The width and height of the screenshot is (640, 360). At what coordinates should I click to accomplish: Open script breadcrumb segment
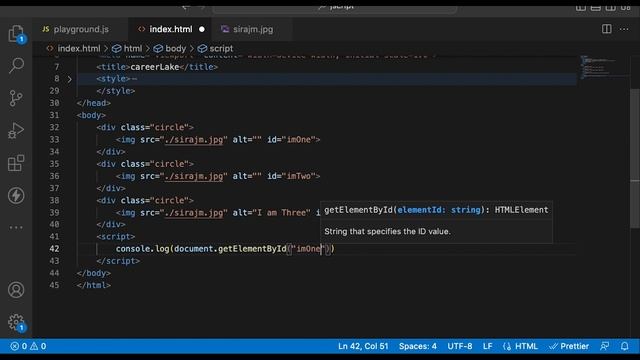coord(216,49)
